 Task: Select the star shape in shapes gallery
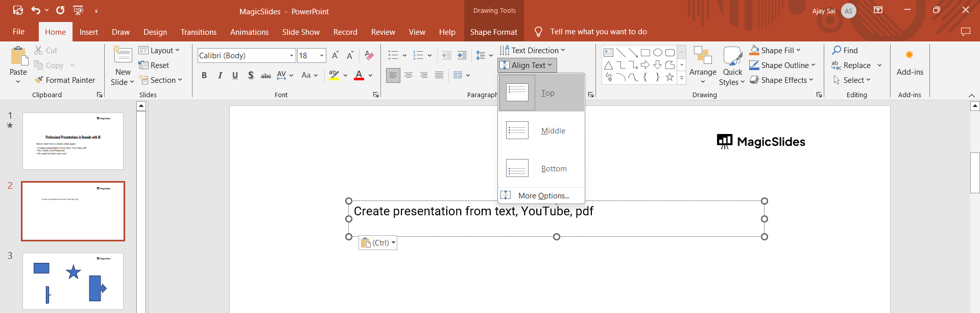[669, 77]
